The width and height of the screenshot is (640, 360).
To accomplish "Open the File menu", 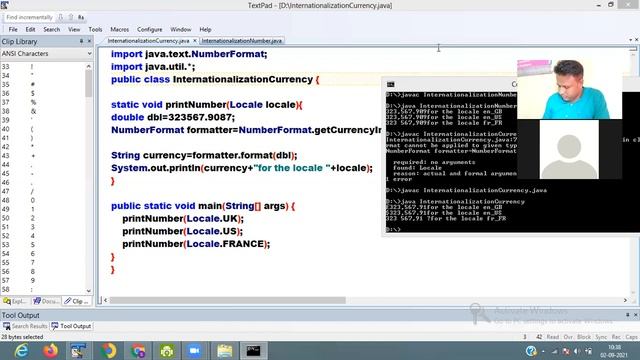I will pos(13,29).
